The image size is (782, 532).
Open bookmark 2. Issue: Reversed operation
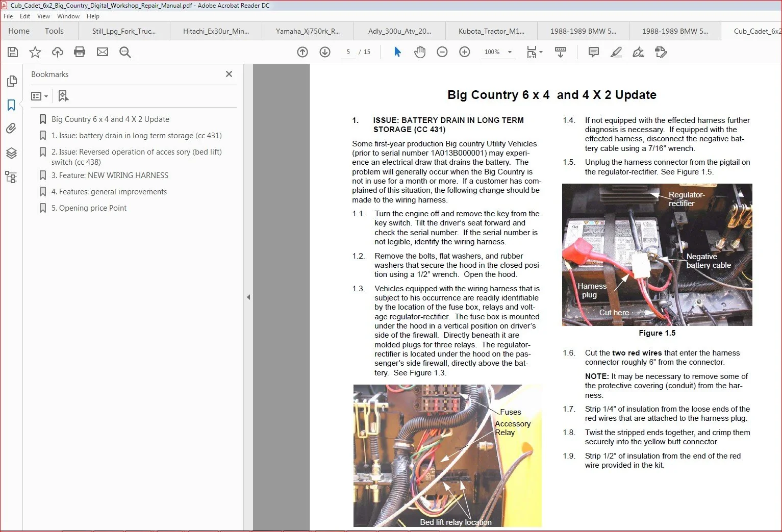tap(137, 157)
